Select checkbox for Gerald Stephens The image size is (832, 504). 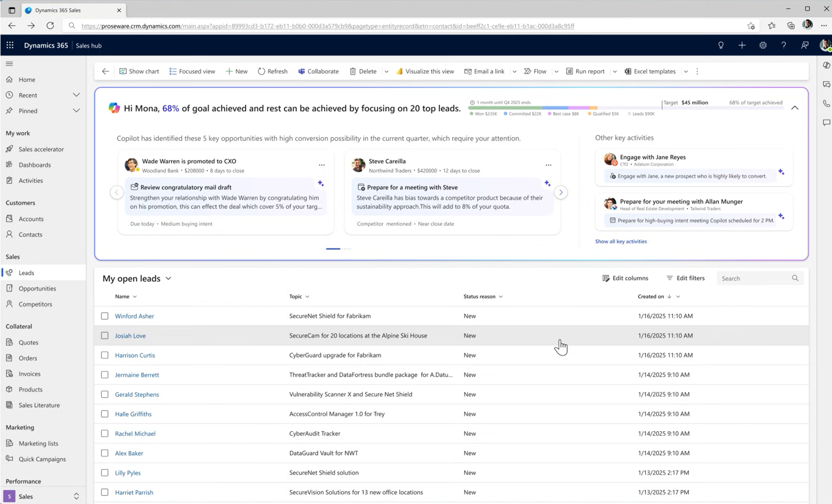[x=105, y=394]
